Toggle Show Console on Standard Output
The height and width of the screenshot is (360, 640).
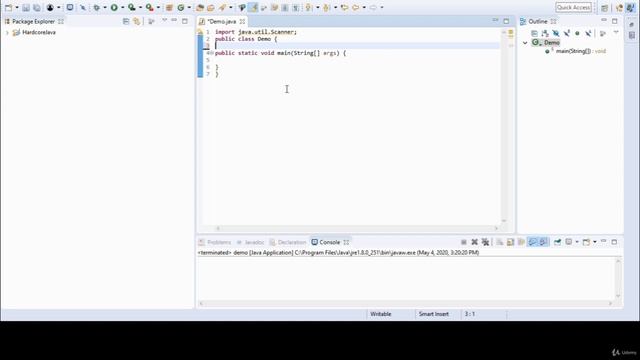point(532,242)
